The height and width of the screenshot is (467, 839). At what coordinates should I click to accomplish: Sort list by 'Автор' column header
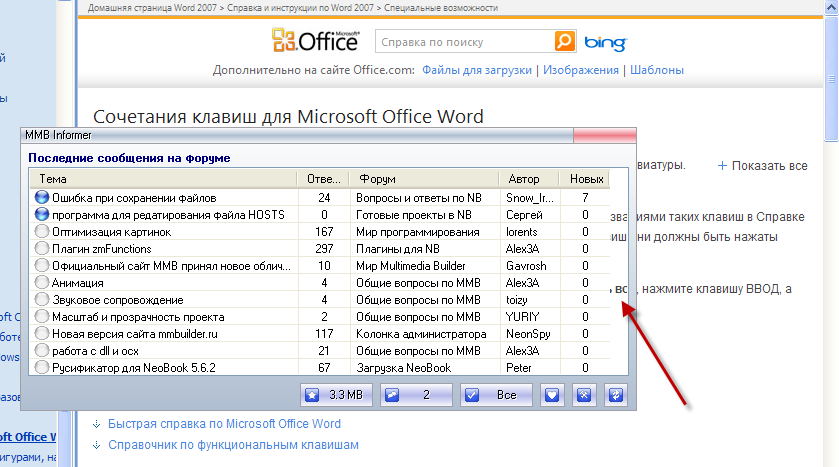click(529, 179)
